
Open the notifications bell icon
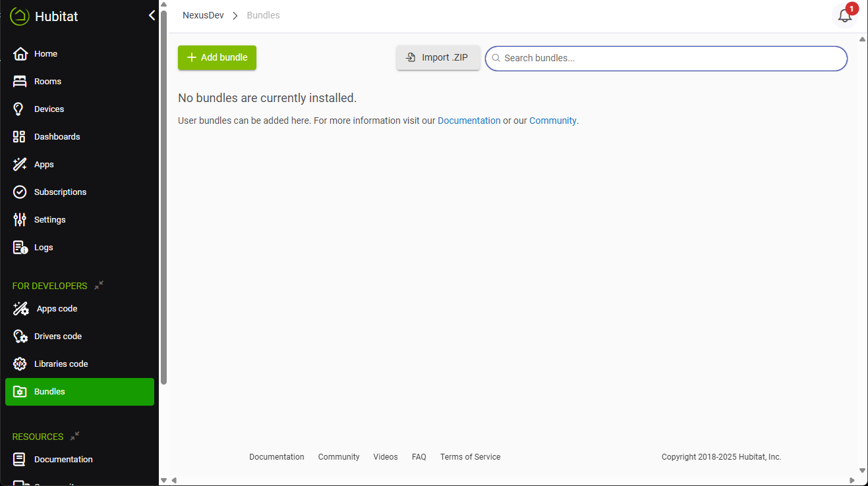coord(844,16)
